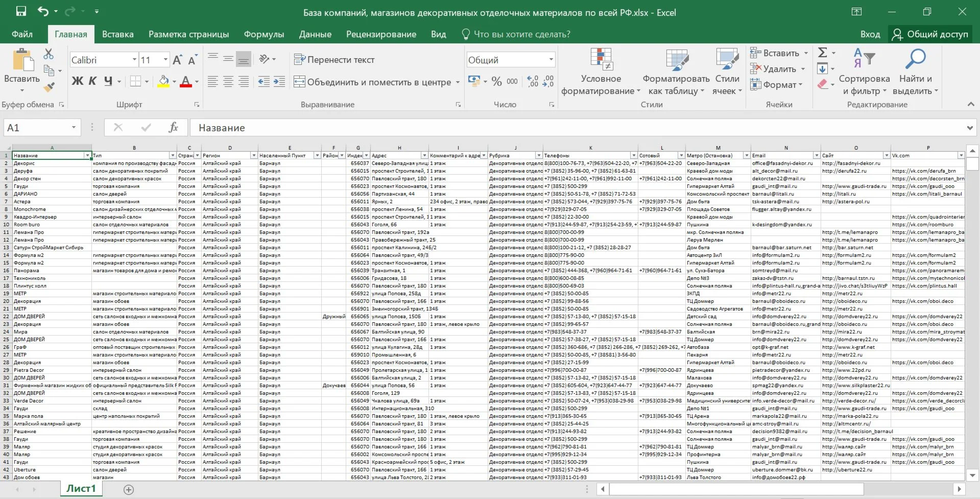
Task: Center text horizontally
Action: tap(228, 81)
